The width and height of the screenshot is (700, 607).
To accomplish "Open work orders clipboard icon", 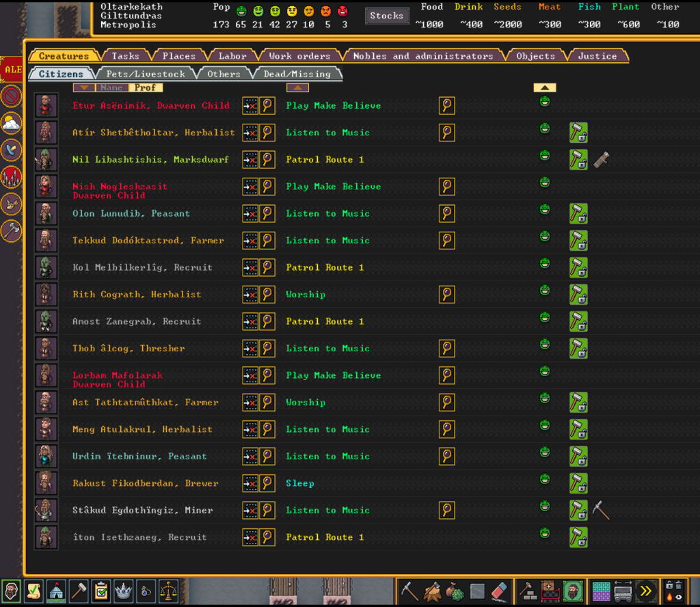I will pyautogui.click(x=101, y=591).
